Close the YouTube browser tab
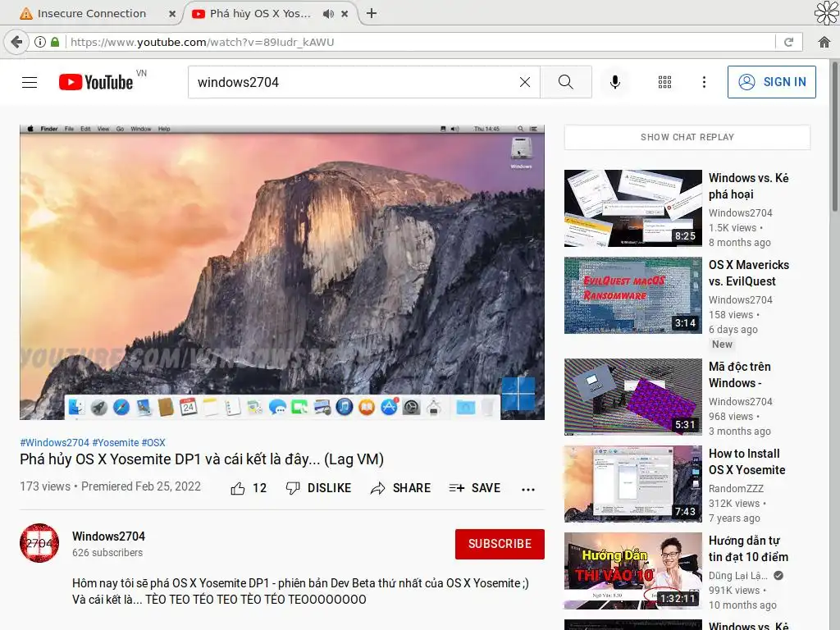 point(345,14)
